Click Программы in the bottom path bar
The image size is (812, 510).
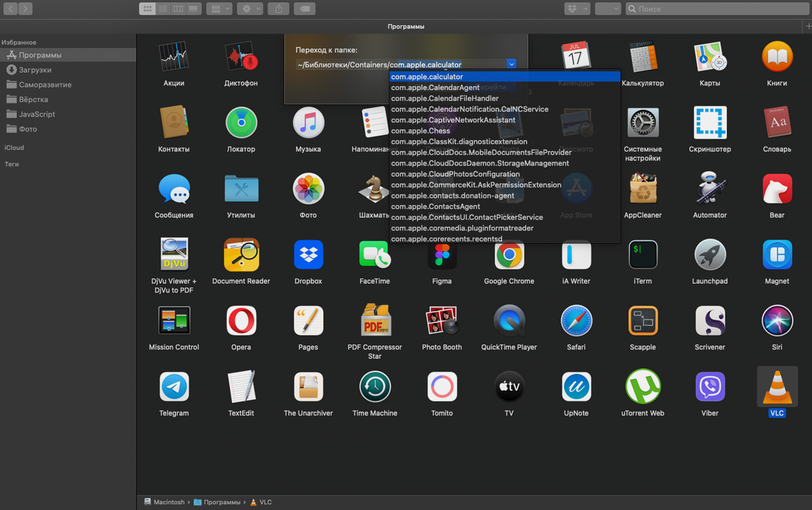[222, 502]
